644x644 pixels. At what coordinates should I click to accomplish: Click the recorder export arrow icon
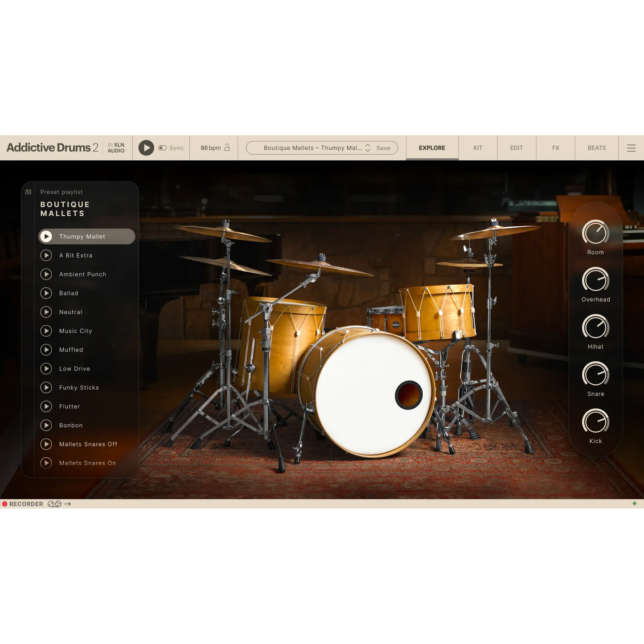[x=67, y=504]
